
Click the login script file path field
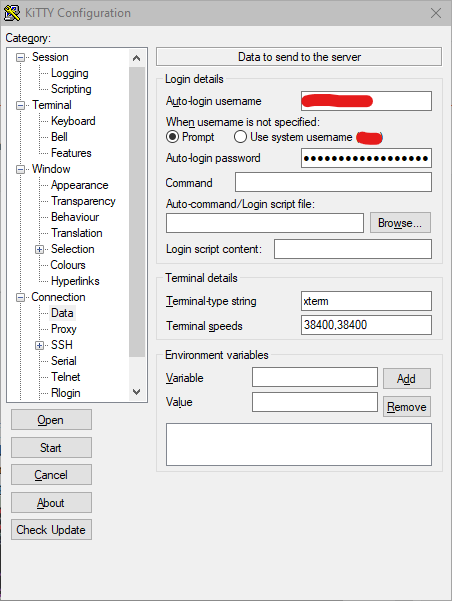pos(265,223)
